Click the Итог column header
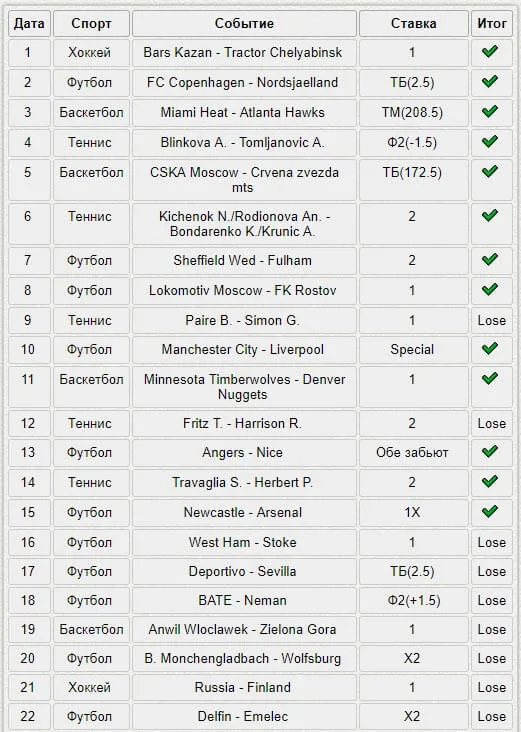Screen dimensions: 521x732 coord(492,23)
